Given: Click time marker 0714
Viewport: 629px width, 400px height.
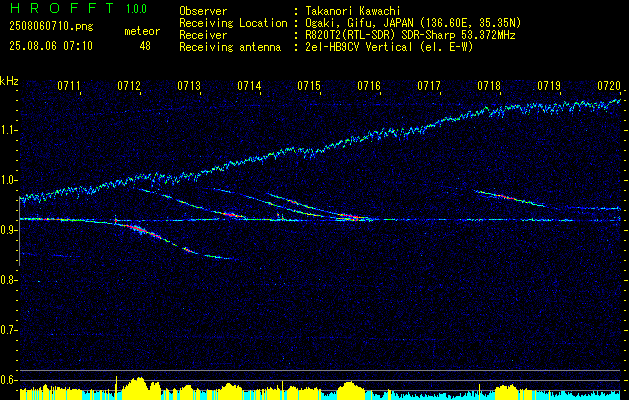Looking at the screenshot, I should [249, 85].
